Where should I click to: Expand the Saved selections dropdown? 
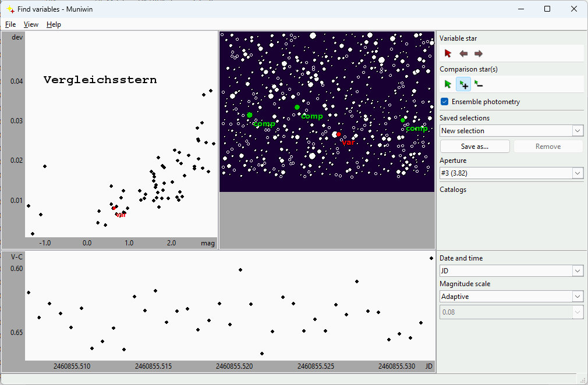click(577, 131)
